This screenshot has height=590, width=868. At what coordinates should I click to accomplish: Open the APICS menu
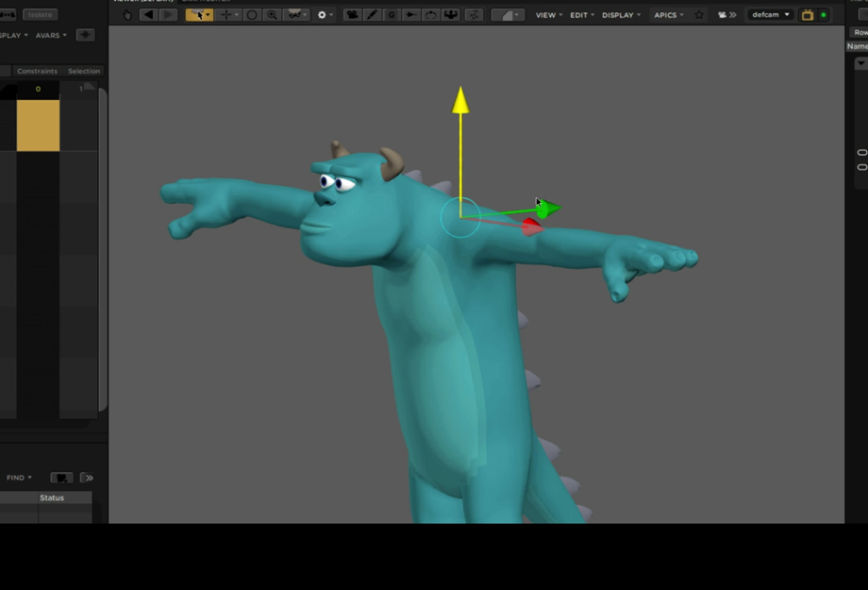668,15
